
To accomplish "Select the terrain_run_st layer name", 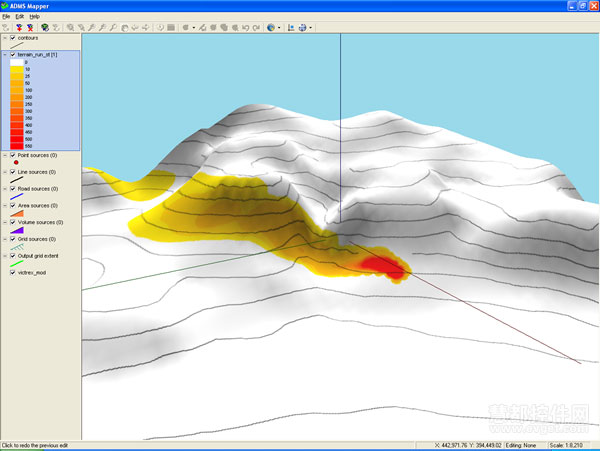I will tap(38, 55).
